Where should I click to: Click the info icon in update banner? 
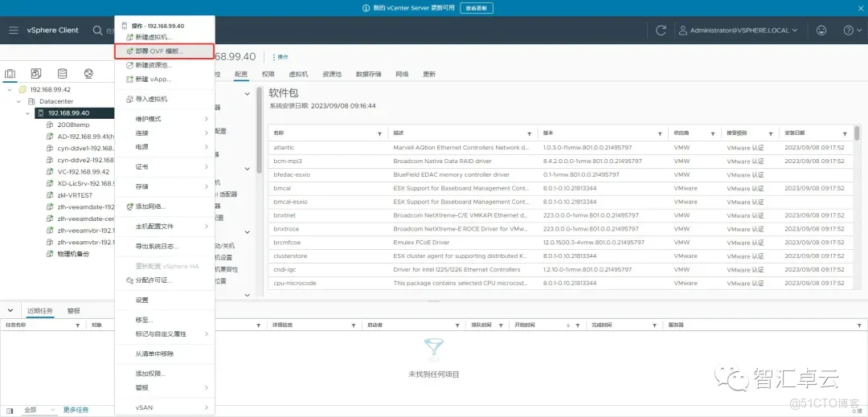coord(366,8)
